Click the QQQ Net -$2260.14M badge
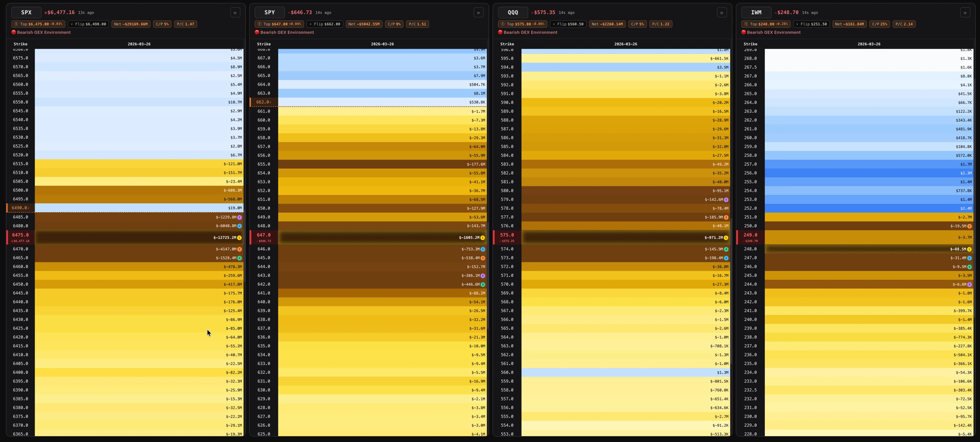 point(607,24)
